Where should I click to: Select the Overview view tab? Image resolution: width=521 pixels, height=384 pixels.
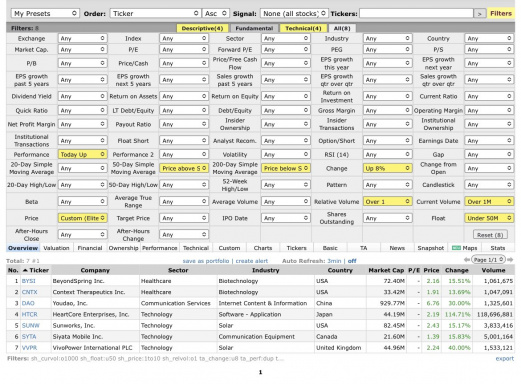(x=23, y=248)
